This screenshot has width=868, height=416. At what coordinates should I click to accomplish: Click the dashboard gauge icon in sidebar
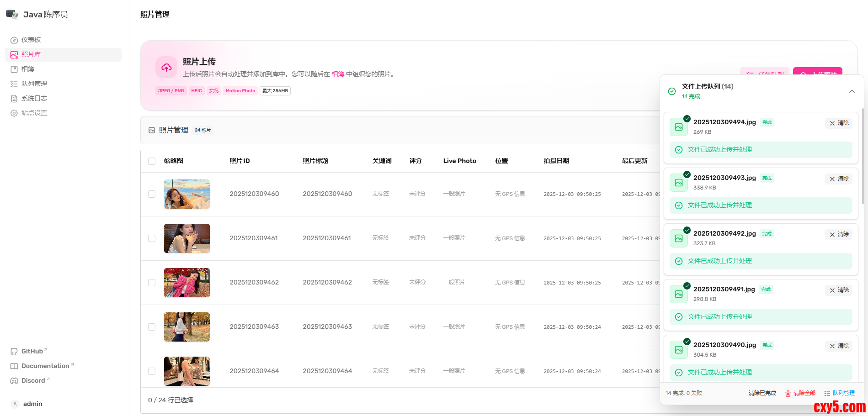coord(14,40)
